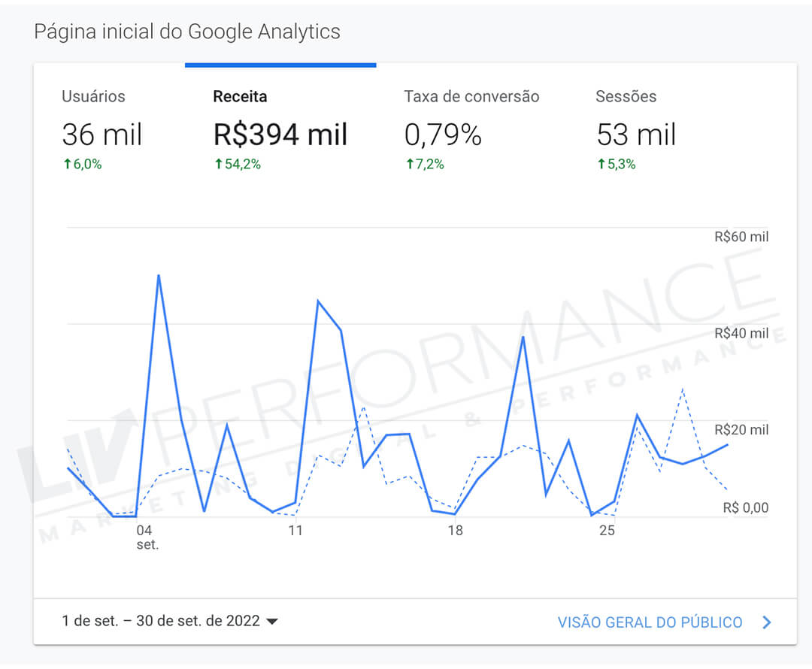Click the 25 date label on the chart axis
812x669 pixels.
pyautogui.click(x=607, y=531)
